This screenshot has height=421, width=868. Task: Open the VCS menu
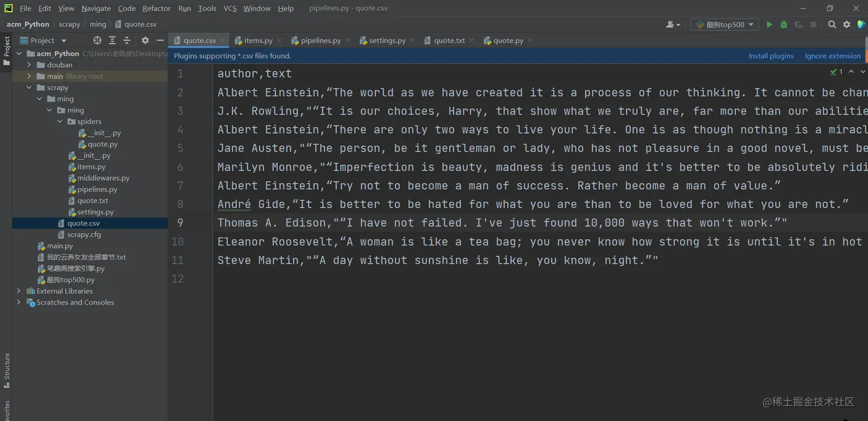230,8
